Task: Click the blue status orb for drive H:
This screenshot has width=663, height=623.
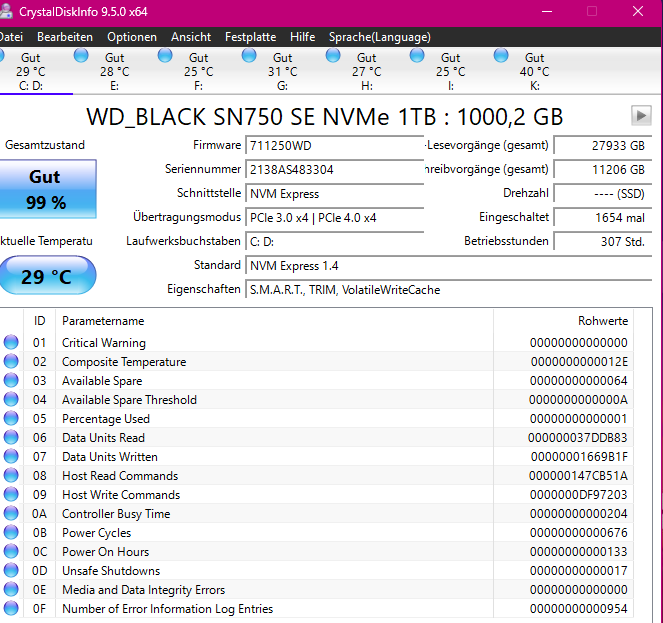Action: click(333, 55)
